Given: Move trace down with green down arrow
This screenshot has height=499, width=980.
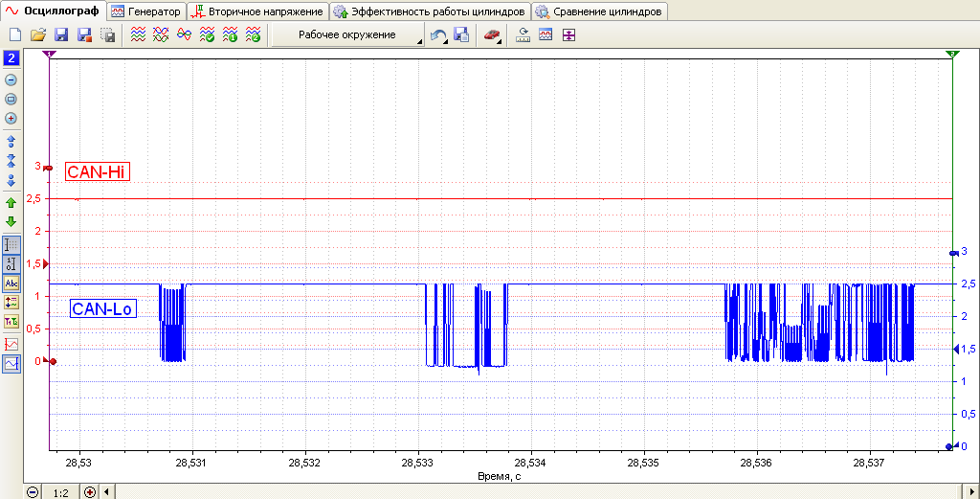Looking at the screenshot, I should click(x=11, y=222).
